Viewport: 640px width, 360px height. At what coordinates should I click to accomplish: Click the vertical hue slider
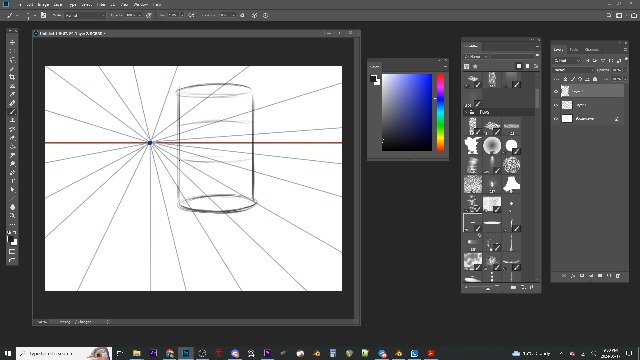point(440,112)
